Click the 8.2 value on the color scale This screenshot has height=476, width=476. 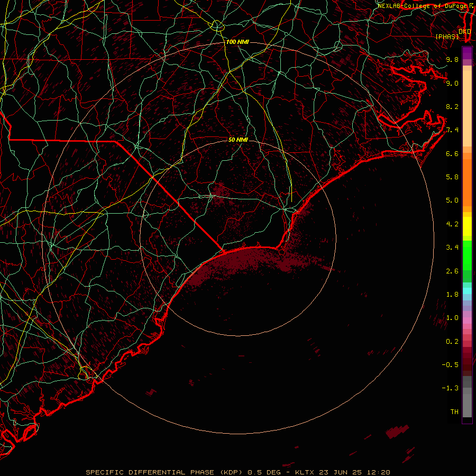coord(452,106)
